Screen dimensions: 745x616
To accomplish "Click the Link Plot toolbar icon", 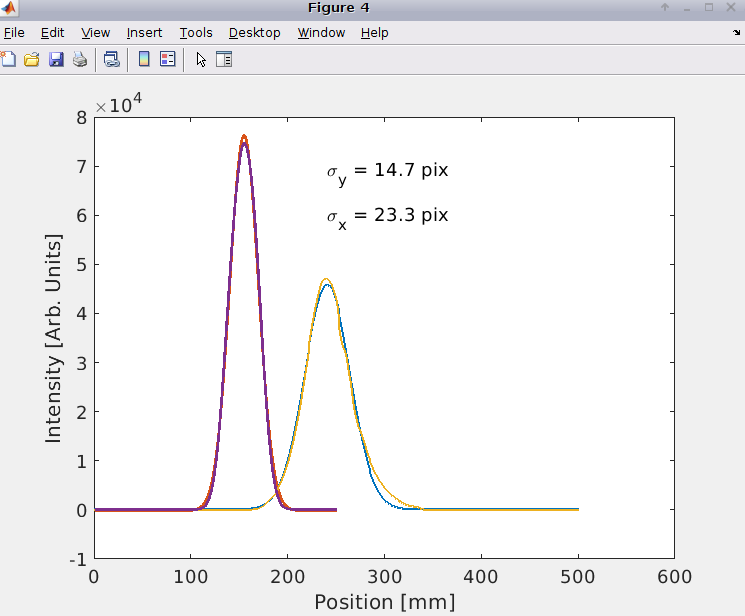I will click(112, 59).
